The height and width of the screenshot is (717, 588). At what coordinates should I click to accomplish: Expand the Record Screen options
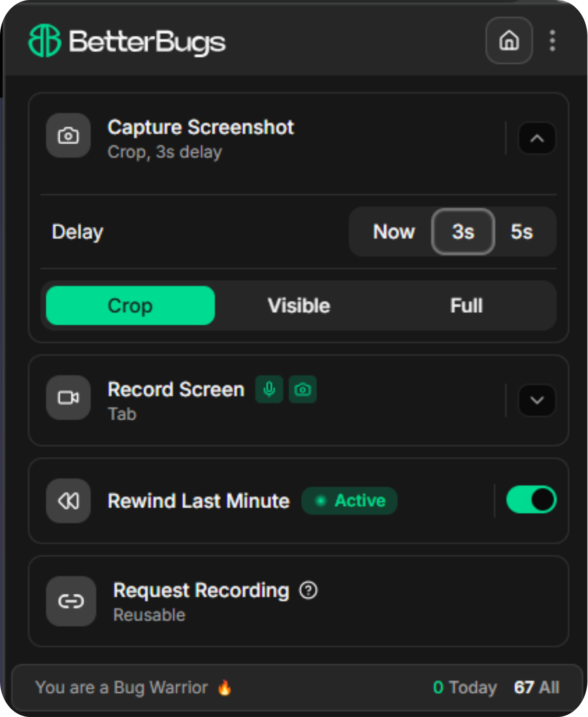tap(537, 400)
